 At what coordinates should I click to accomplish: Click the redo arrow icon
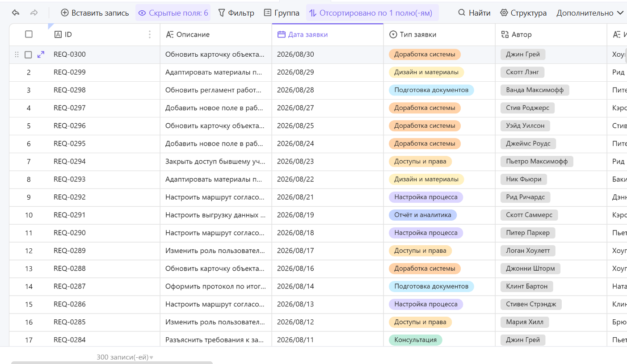[x=34, y=13]
